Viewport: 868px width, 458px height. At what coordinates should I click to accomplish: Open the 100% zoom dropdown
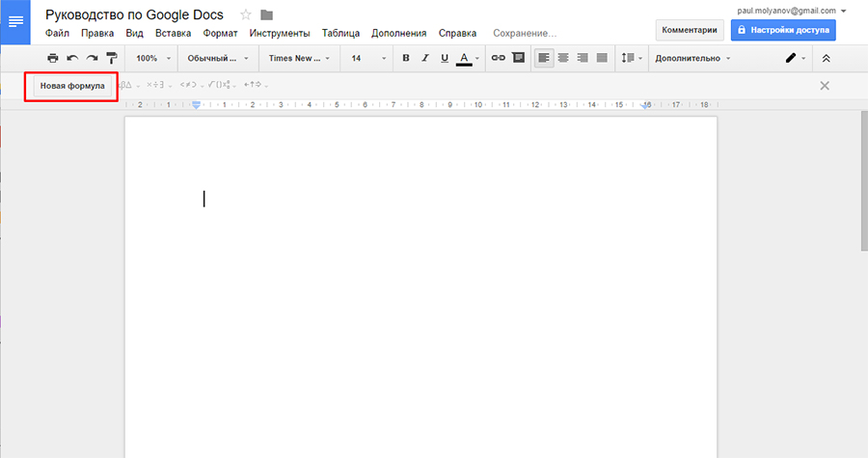(152, 58)
